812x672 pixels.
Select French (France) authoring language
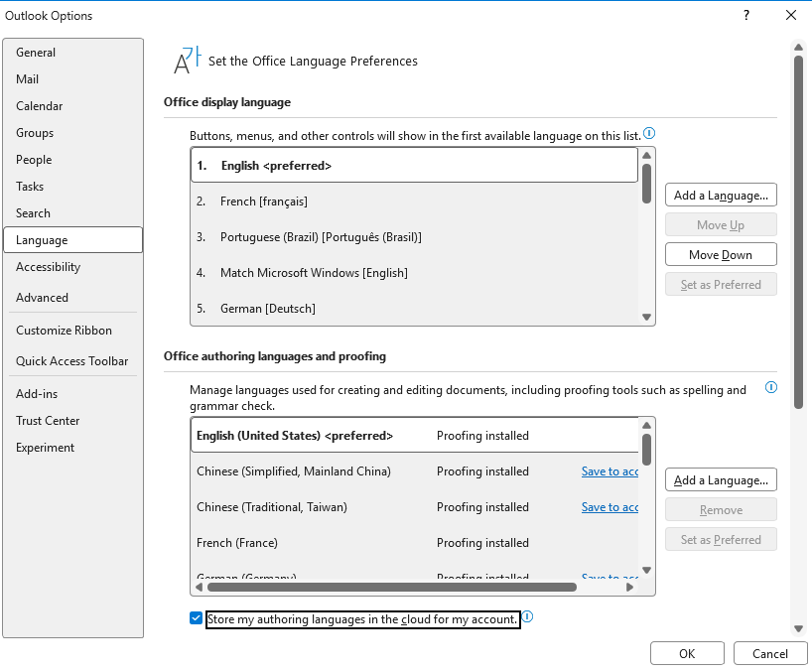pos(414,543)
